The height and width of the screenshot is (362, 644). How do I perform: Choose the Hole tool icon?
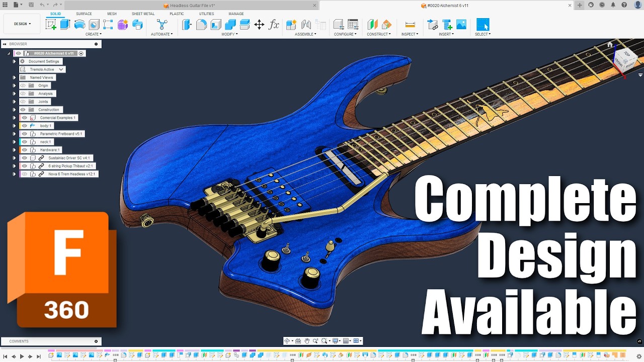[x=94, y=24]
